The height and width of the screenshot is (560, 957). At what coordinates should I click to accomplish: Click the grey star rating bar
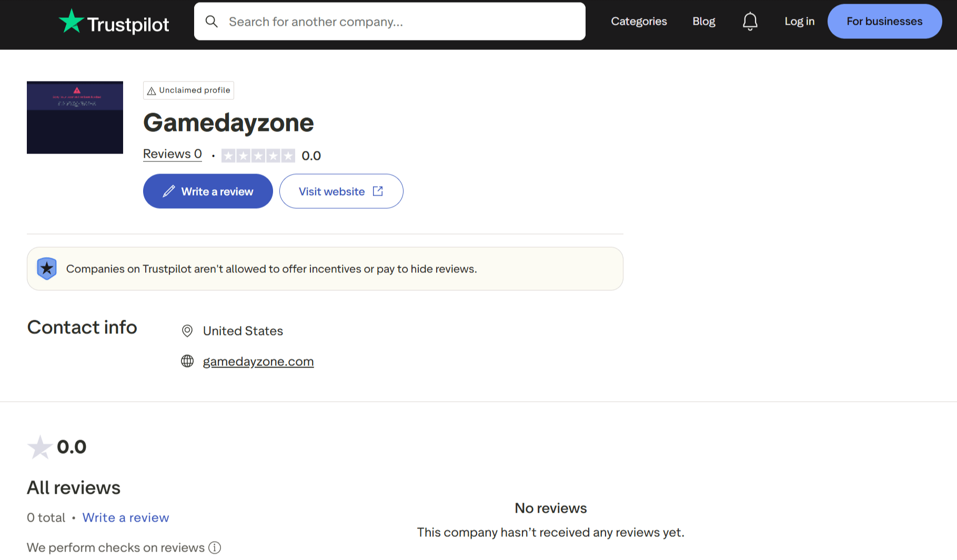pyautogui.click(x=258, y=156)
